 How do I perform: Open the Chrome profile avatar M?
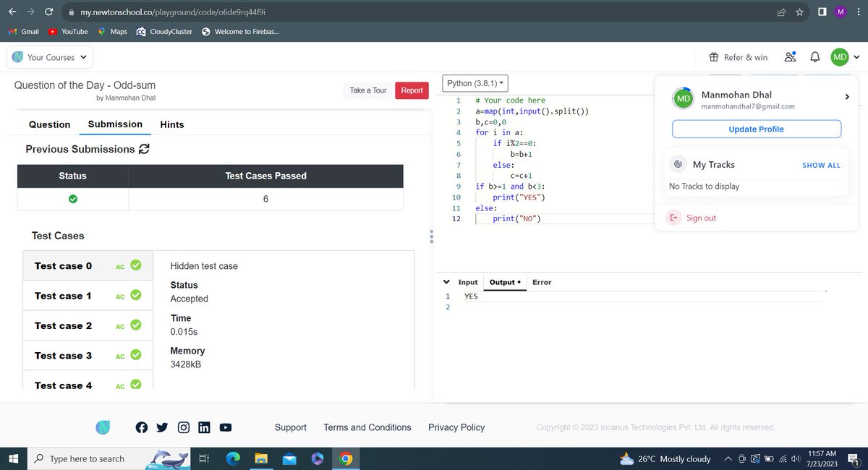click(x=841, y=12)
